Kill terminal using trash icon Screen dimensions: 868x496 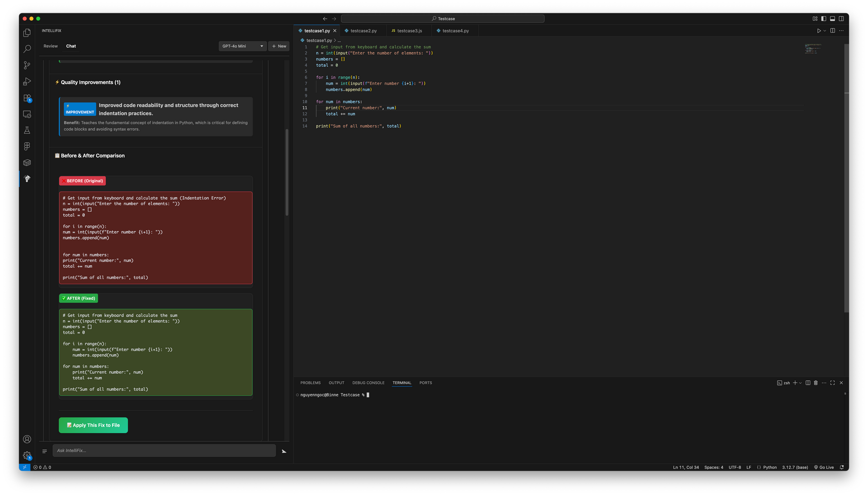point(816,383)
